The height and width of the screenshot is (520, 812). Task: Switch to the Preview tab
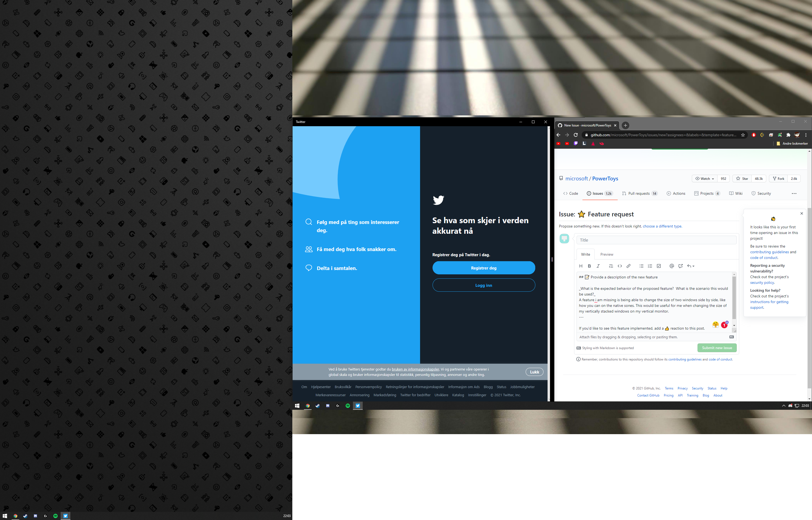607,255
